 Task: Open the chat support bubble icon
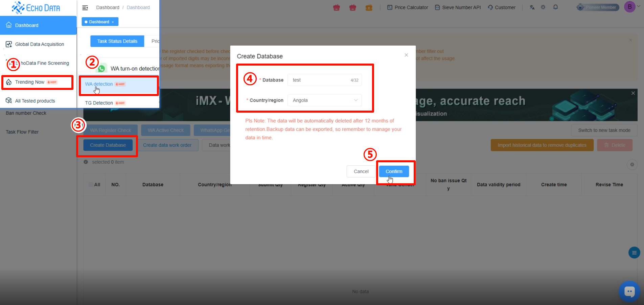pyautogui.click(x=629, y=291)
